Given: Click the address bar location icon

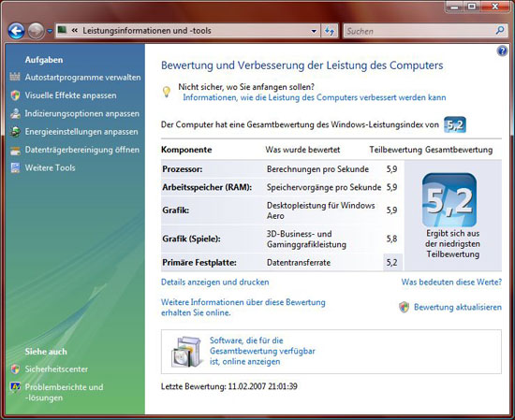Looking at the screenshot, I should [62, 31].
